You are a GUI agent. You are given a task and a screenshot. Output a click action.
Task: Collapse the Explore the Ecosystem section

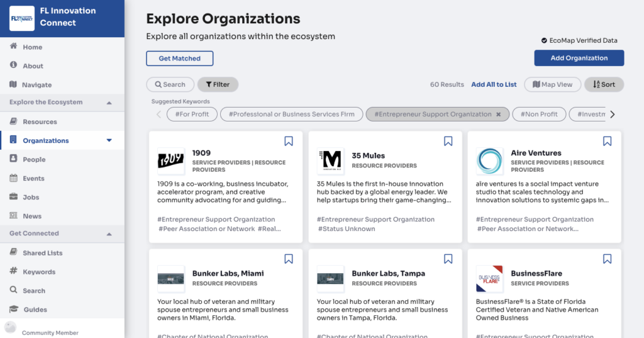(109, 103)
